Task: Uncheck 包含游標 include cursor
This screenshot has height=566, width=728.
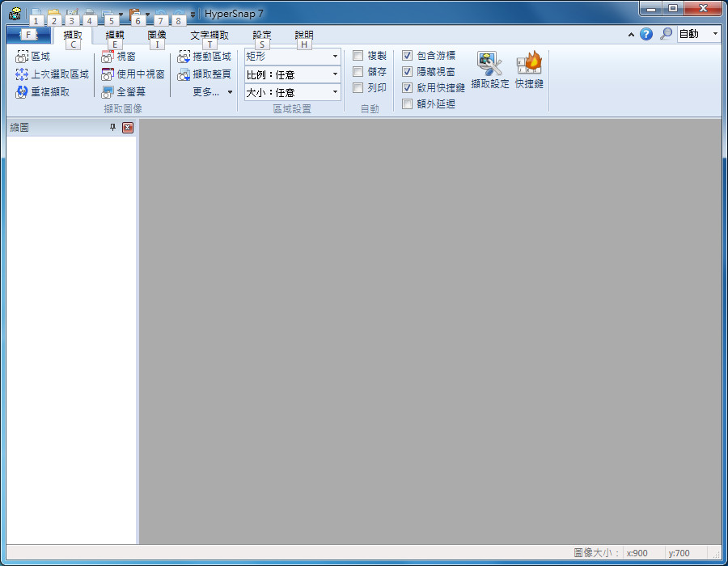Action: [x=407, y=56]
